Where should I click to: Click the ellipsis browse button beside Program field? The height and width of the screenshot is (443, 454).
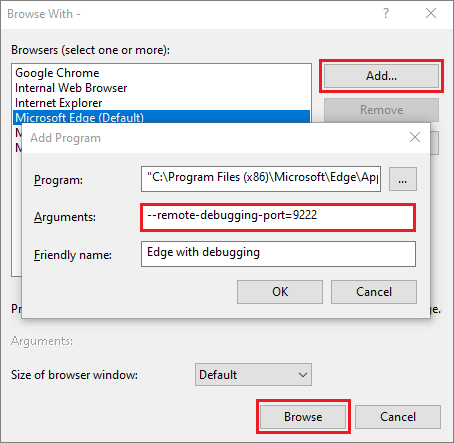[x=403, y=179]
